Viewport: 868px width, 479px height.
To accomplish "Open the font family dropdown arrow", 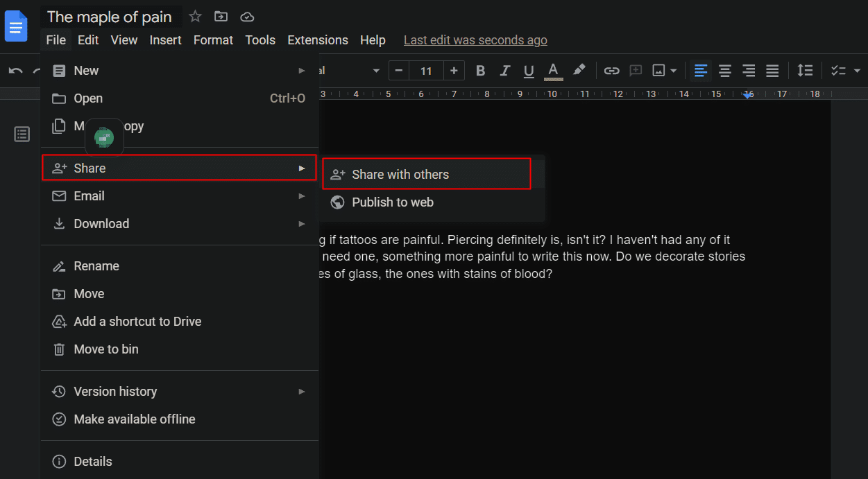I will click(376, 71).
